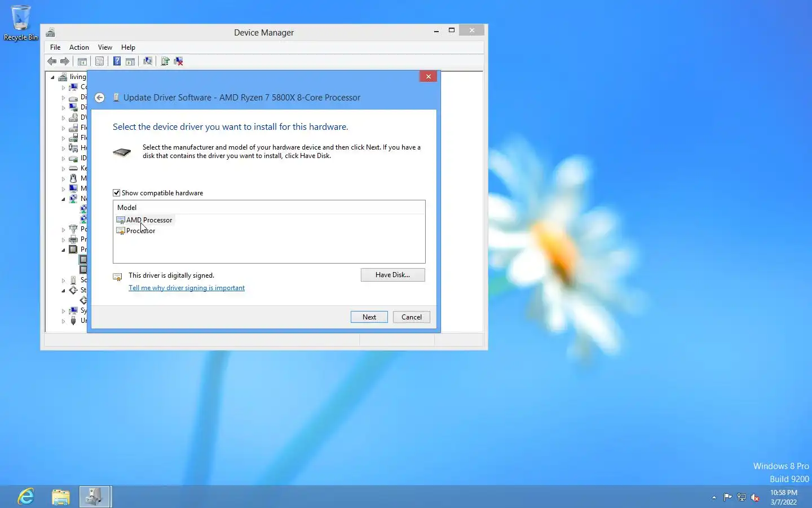Click the Model column header
Screen dimensions: 812x508
(269, 207)
